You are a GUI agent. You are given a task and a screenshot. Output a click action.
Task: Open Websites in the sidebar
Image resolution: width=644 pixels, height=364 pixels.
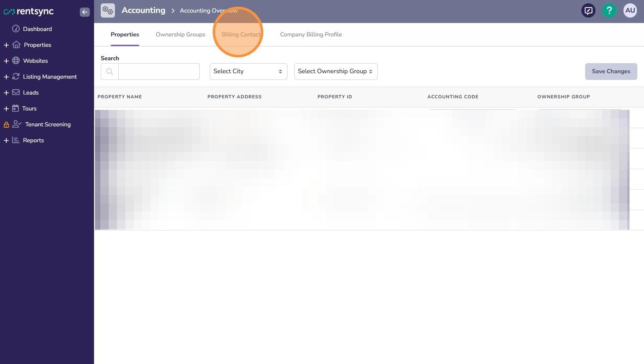36,61
